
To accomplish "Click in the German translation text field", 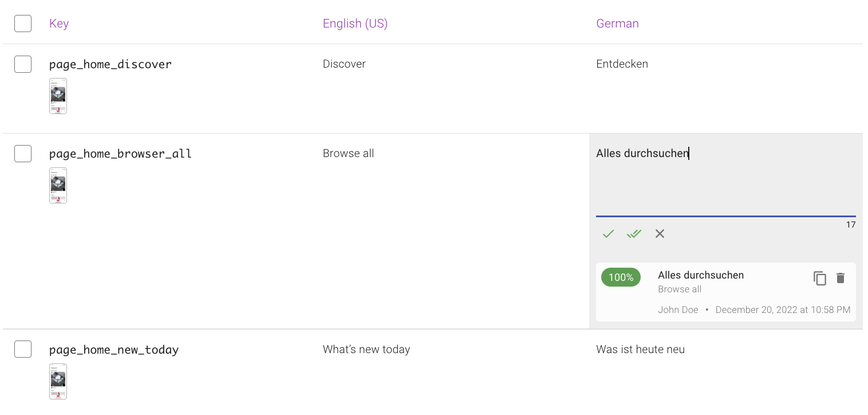I will point(726,179).
